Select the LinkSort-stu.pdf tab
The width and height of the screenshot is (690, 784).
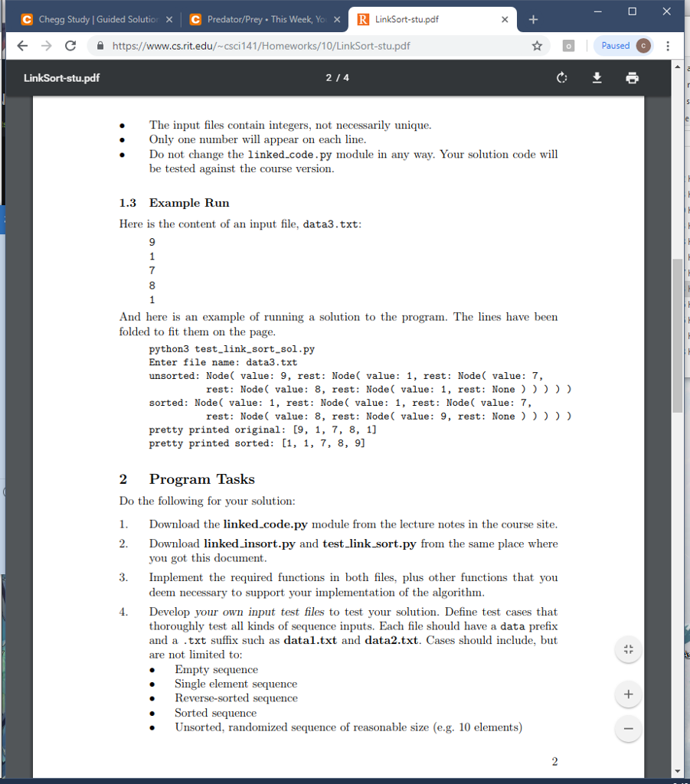(x=433, y=19)
